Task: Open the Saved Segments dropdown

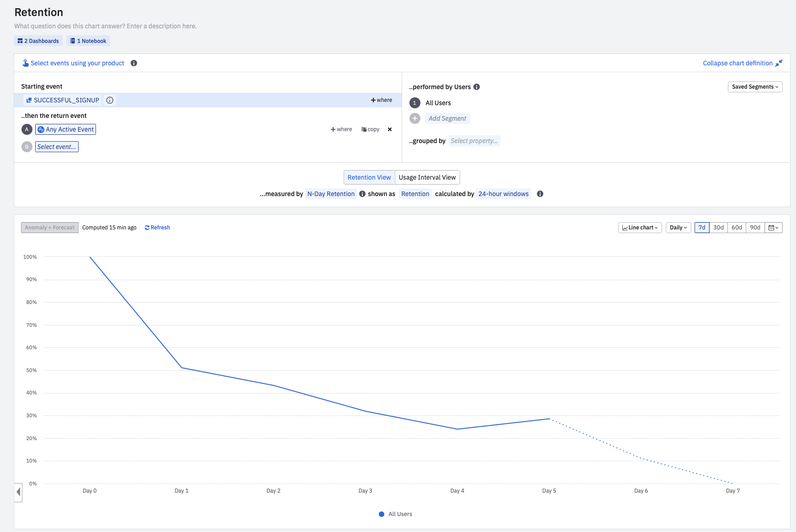Action: [755, 87]
